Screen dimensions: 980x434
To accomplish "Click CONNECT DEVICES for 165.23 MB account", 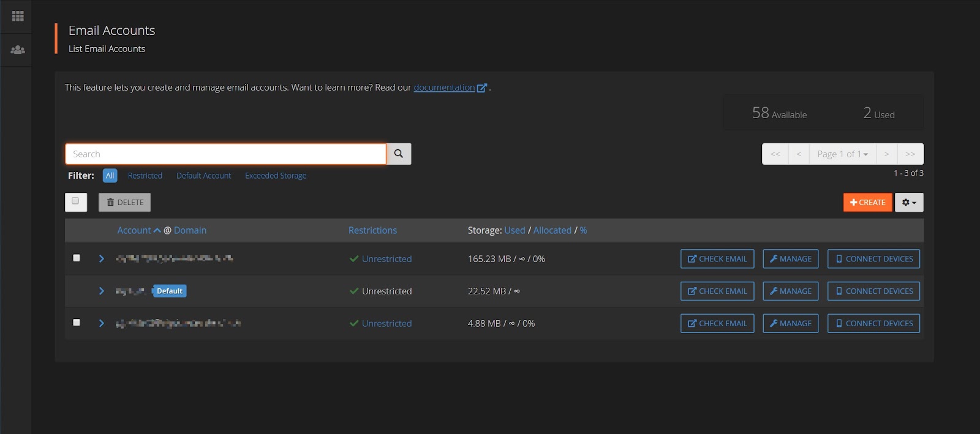I will (x=873, y=259).
